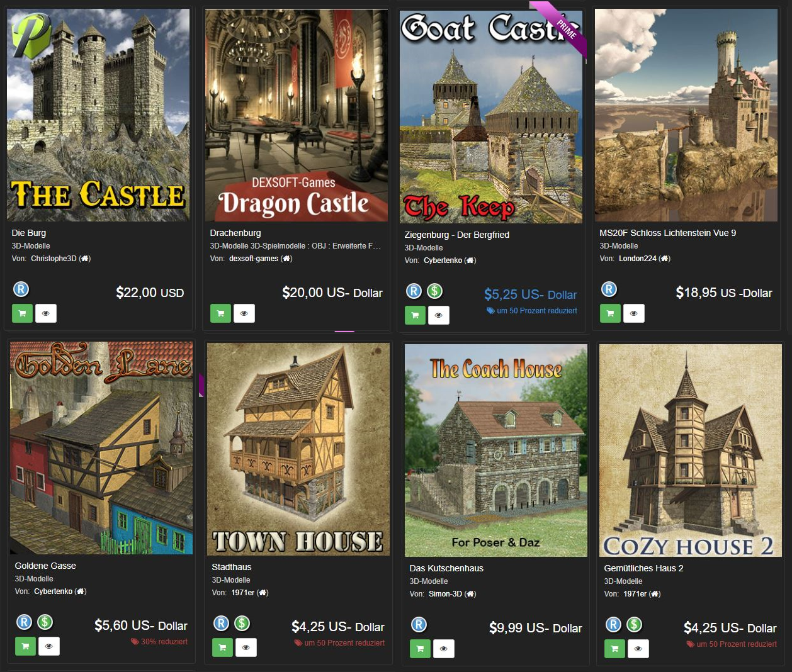Click home icon next to Cybertenko under Ziegenburg
The image size is (792, 672).
point(470,260)
